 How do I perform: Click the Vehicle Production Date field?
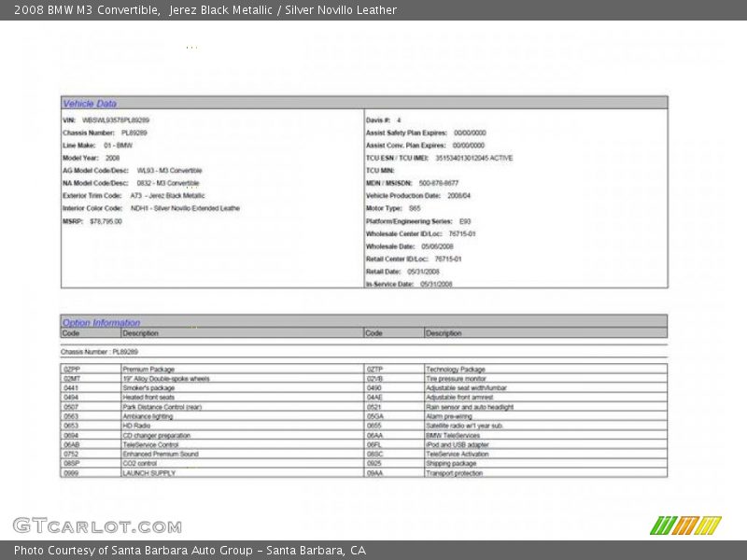(418, 196)
